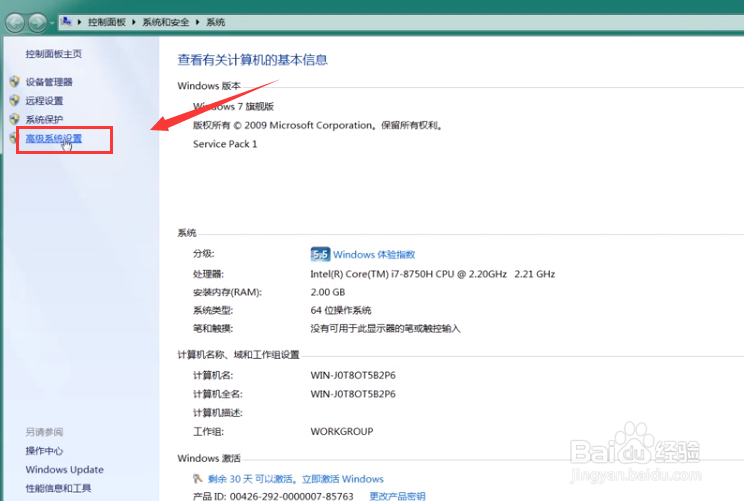The height and width of the screenshot is (501, 744).
Task: Click computer name WIN-J0T8OT5B2P6 in 计算机名 row
Action: click(x=353, y=375)
